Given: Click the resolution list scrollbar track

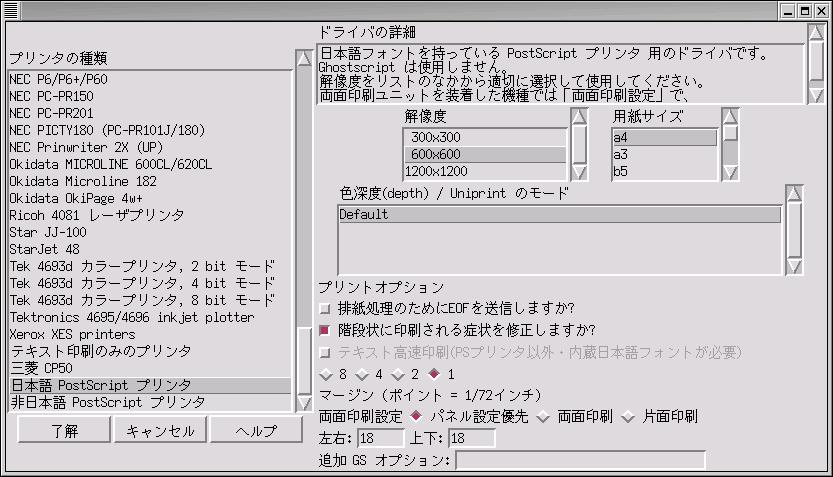Looking at the screenshot, I should pos(579,144).
